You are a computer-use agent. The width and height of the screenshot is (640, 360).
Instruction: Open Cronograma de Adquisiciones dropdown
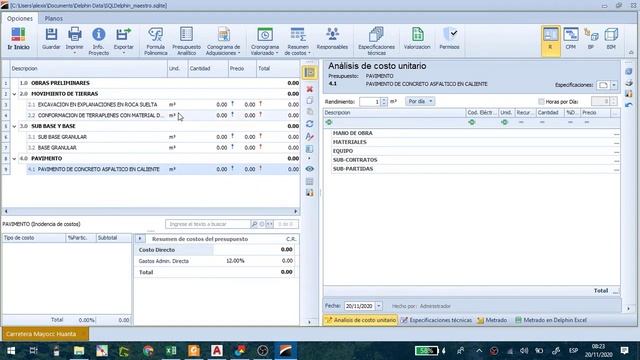tap(239, 53)
